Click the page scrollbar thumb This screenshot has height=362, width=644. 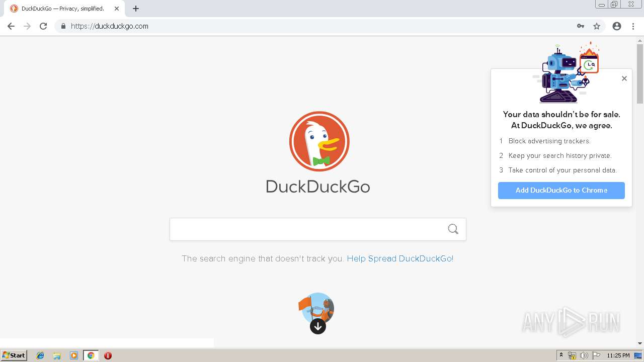click(640, 74)
